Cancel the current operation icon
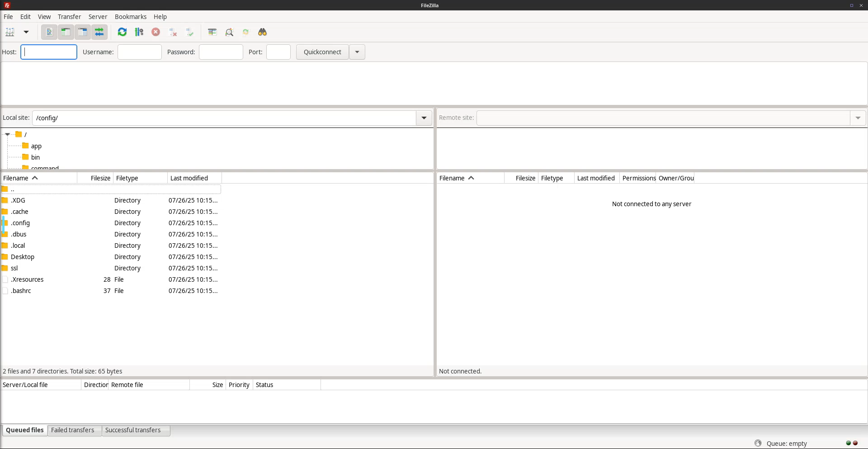The image size is (868, 449). click(x=156, y=32)
